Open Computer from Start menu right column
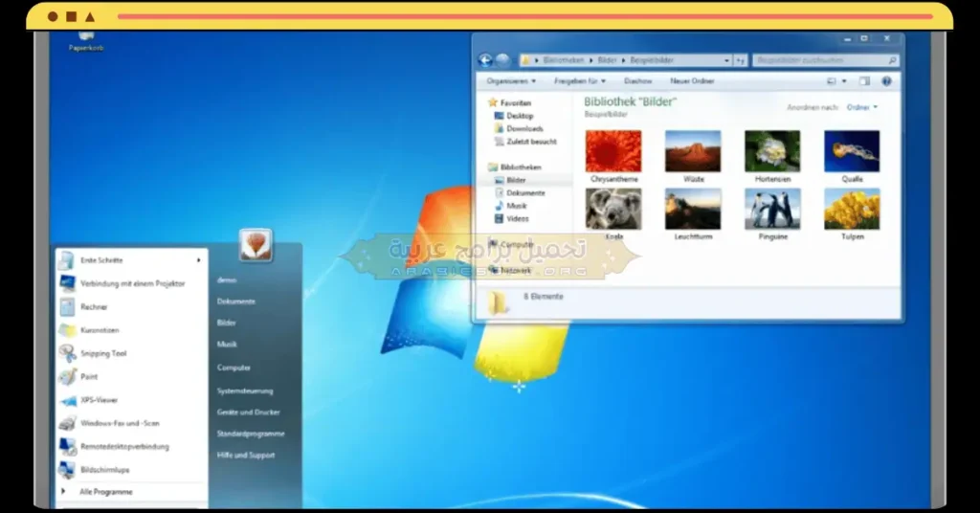Image resolution: width=980 pixels, height=513 pixels. [x=234, y=368]
